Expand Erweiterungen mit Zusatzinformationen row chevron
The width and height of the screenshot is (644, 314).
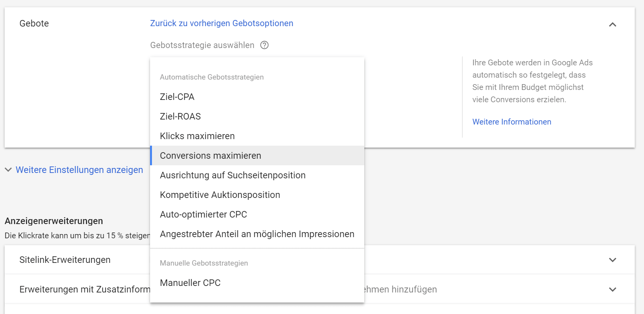[612, 289]
